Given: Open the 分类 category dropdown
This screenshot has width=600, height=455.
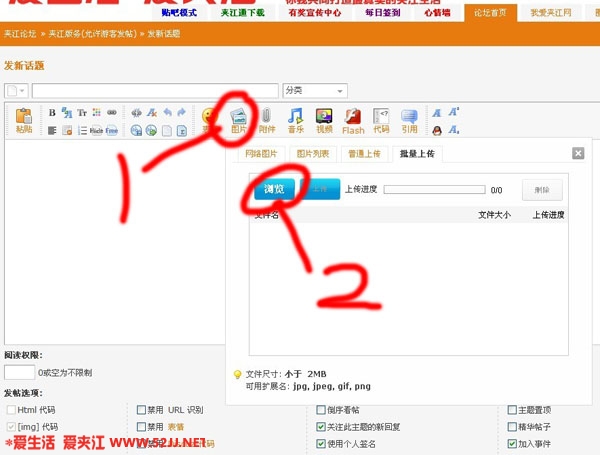Looking at the screenshot, I should coord(314,90).
